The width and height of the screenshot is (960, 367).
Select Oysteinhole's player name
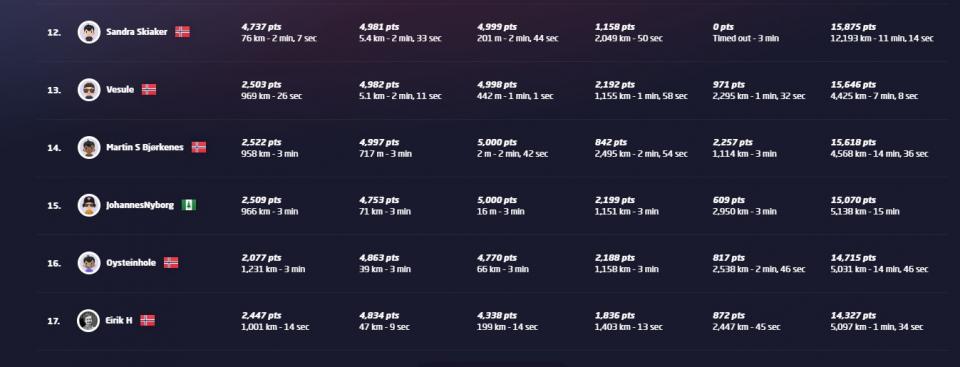[x=131, y=263]
